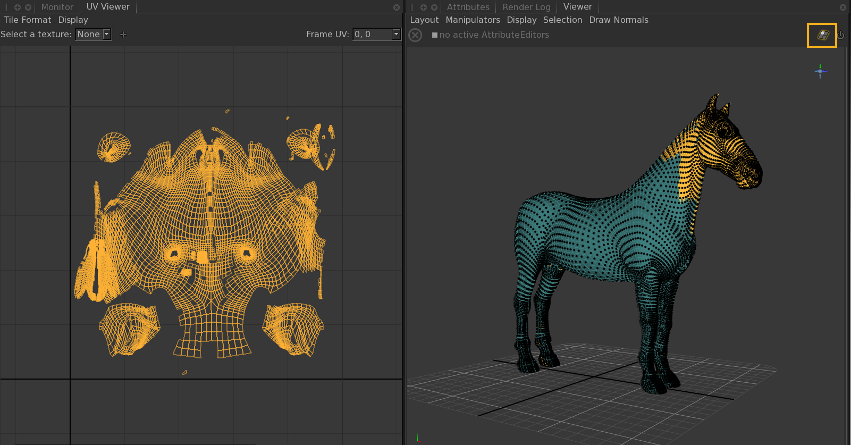Viewport: 851px width, 445px height.
Task: Click the power icon at Viewer's right edge
Action: click(x=841, y=35)
